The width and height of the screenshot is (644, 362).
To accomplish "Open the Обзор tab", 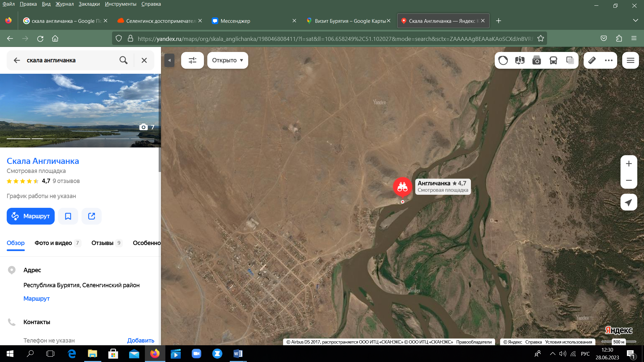I will tap(16, 243).
